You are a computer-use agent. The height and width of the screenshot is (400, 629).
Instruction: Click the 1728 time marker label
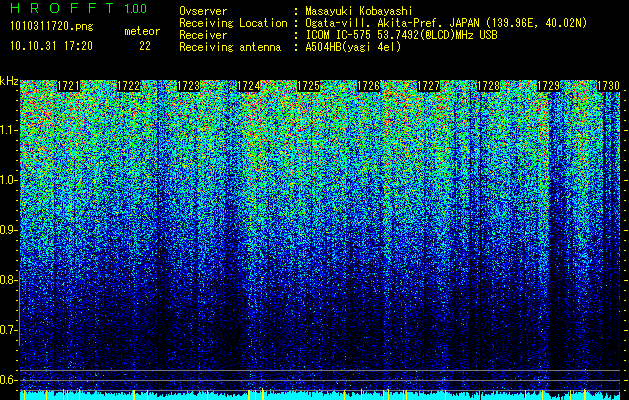[x=489, y=86]
